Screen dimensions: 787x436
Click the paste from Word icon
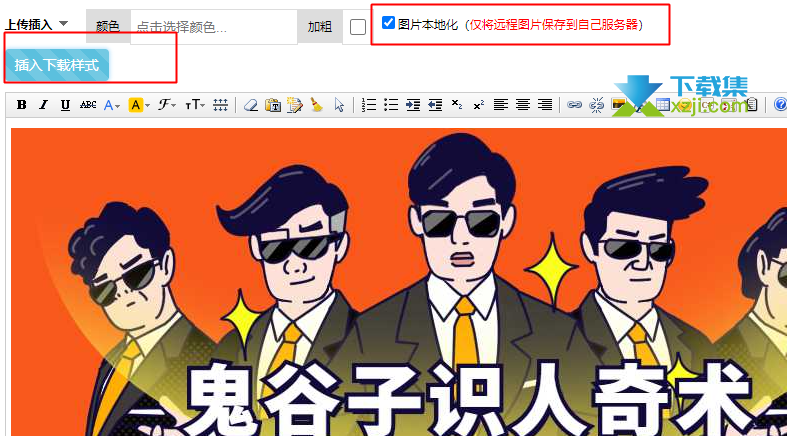[295, 105]
